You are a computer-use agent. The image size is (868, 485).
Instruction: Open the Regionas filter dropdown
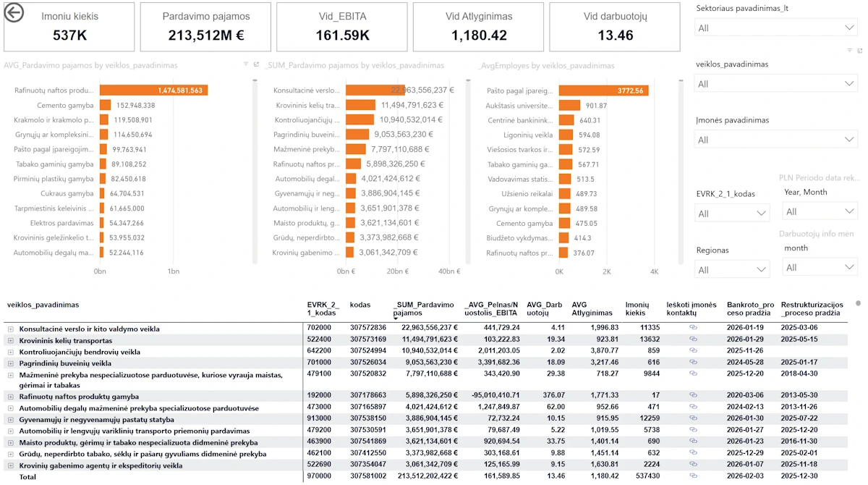[x=732, y=269]
